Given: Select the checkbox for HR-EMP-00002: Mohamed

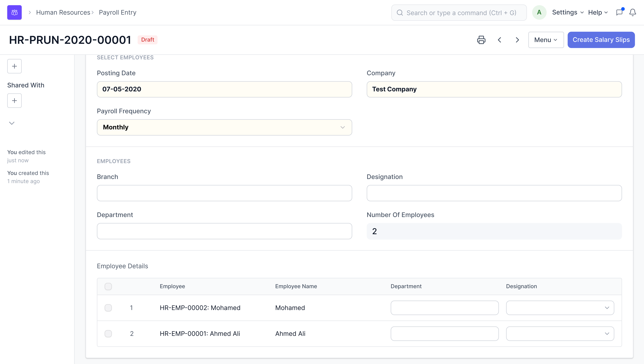Looking at the screenshot, I should click(108, 308).
